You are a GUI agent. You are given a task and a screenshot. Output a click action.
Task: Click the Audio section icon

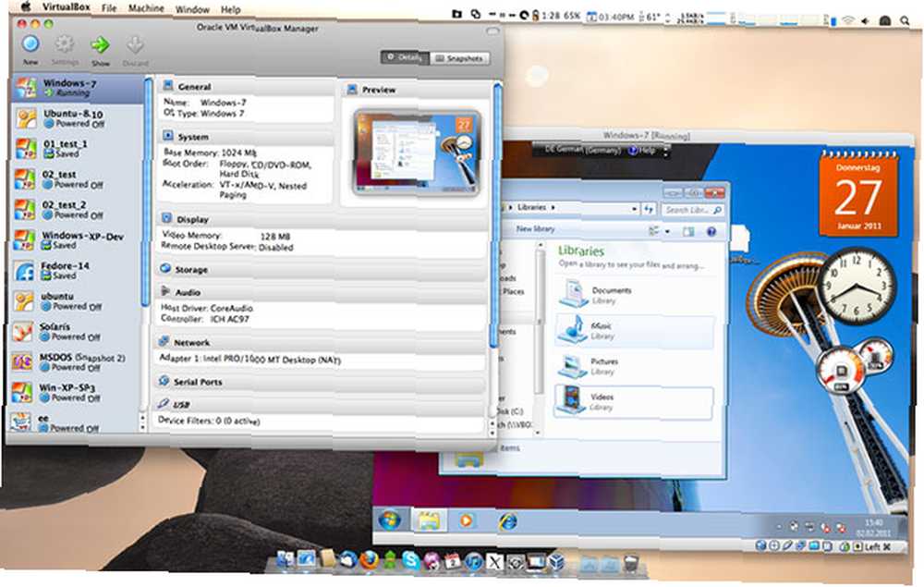(165, 292)
